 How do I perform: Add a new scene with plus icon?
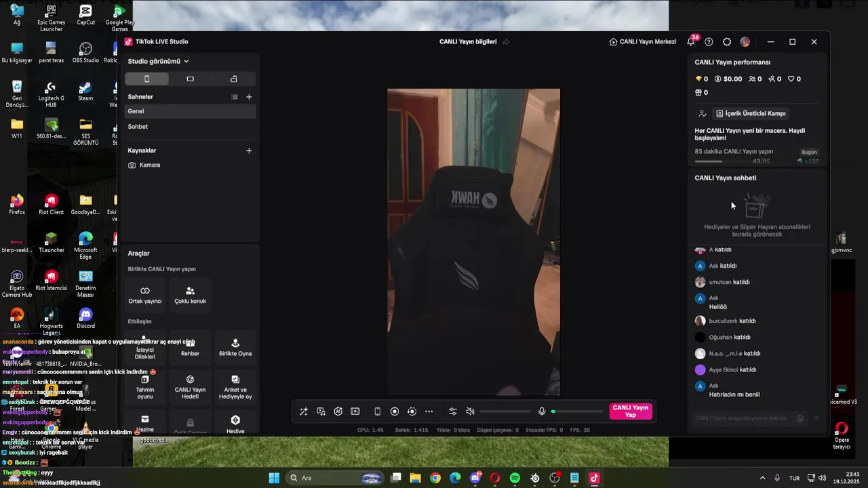(249, 97)
